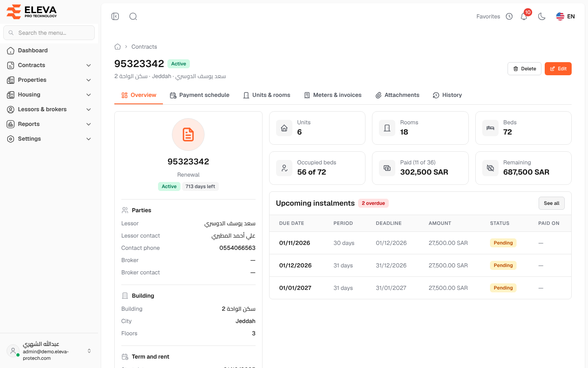Open Meters & invoices tab
The width and height of the screenshot is (588, 368).
click(x=333, y=95)
